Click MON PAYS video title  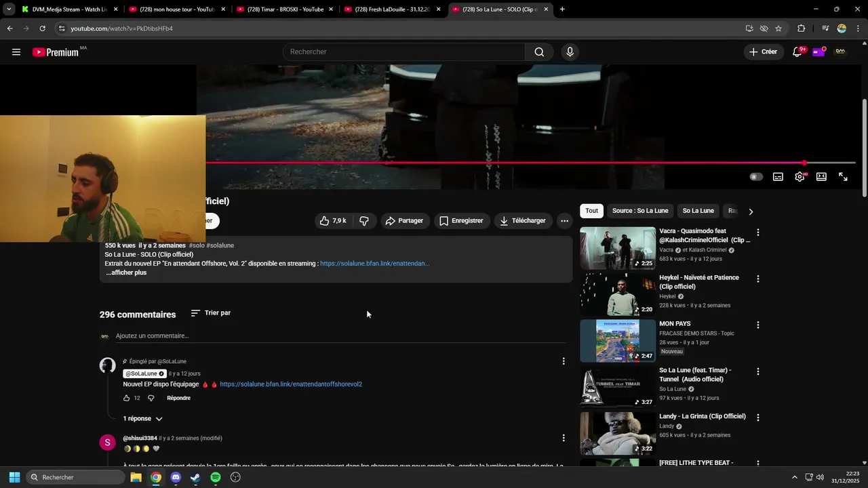click(675, 324)
